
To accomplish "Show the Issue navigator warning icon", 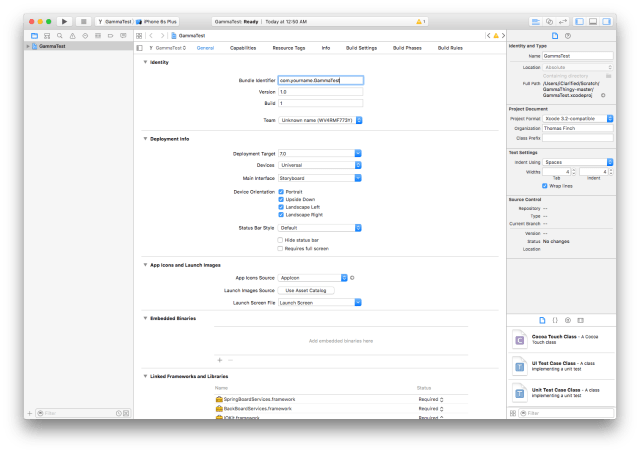I will (70, 35).
